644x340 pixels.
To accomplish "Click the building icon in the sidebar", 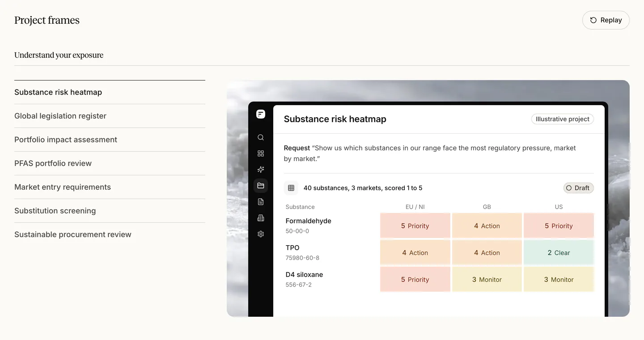I will (x=261, y=218).
